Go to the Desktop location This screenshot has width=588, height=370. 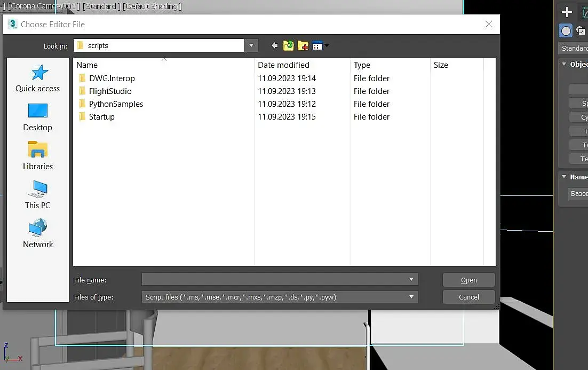coord(38,117)
